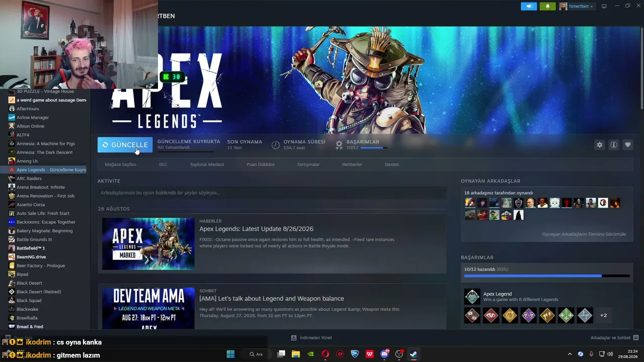Select Albion Online in the library

[30, 126]
